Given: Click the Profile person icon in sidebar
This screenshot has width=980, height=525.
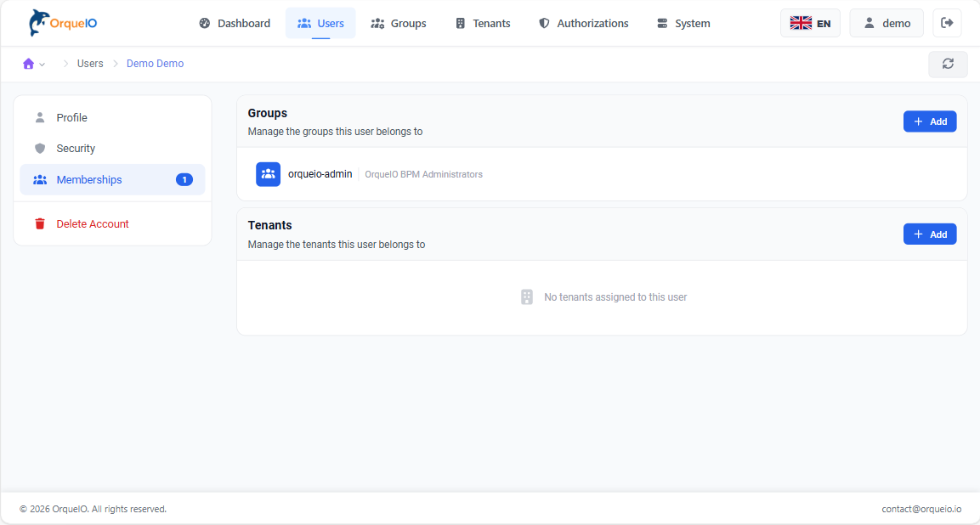Looking at the screenshot, I should [x=40, y=118].
